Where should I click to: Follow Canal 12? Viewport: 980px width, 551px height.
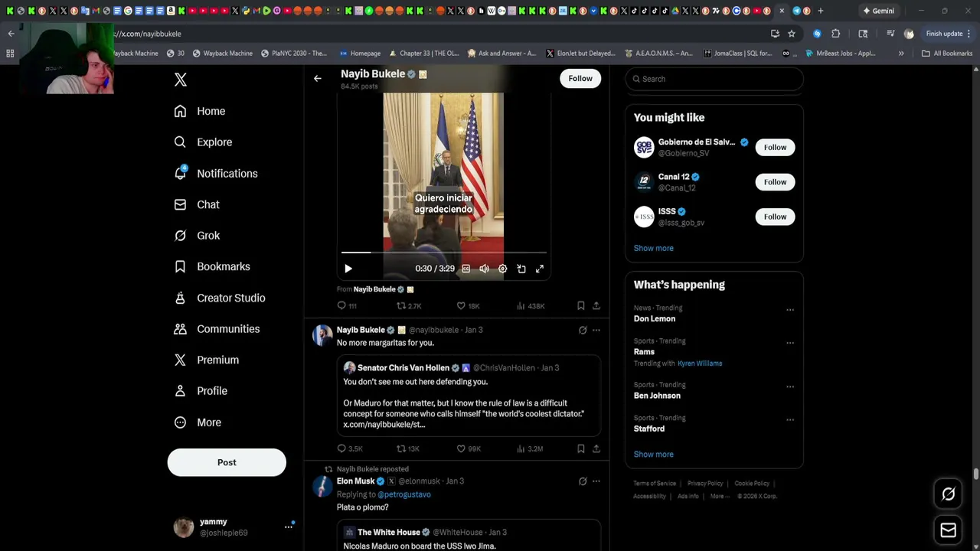(x=775, y=182)
